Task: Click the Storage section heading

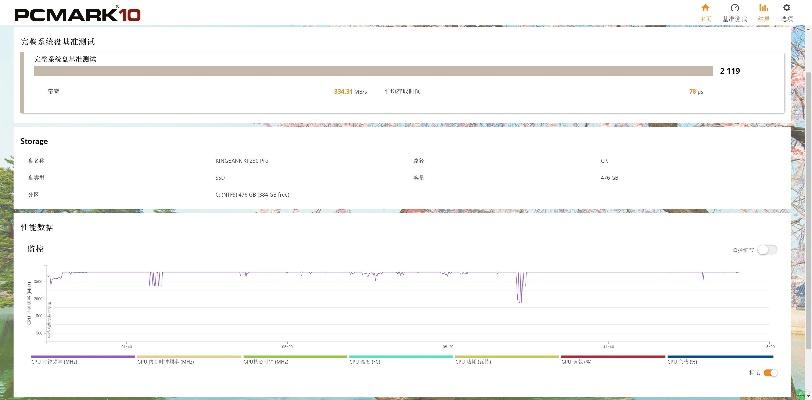Action: (x=34, y=141)
